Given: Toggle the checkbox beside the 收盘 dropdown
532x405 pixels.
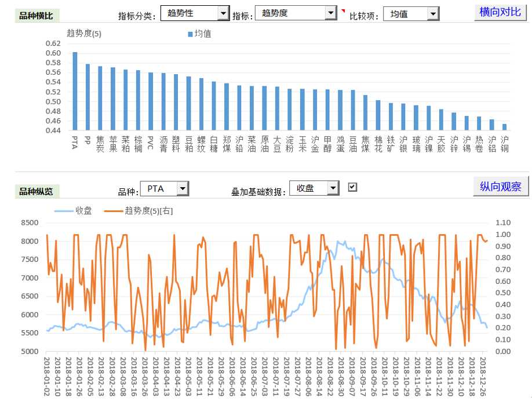Looking at the screenshot, I should point(352,187).
